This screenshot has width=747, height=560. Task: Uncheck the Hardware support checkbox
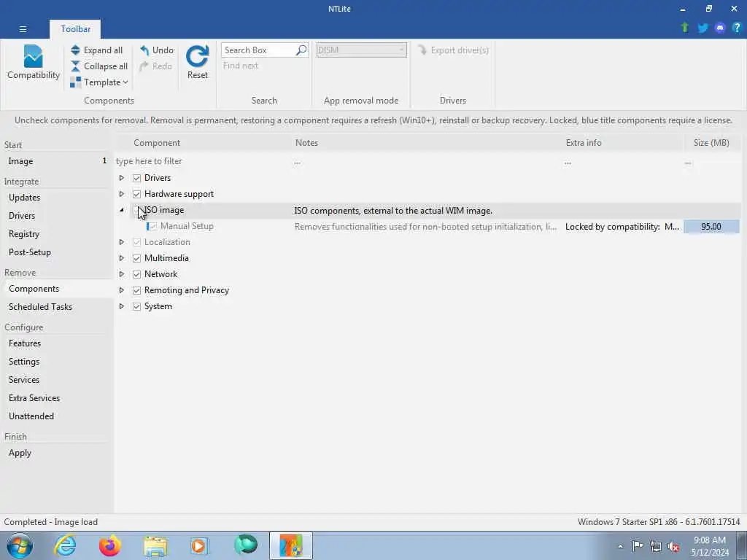tap(136, 194)
